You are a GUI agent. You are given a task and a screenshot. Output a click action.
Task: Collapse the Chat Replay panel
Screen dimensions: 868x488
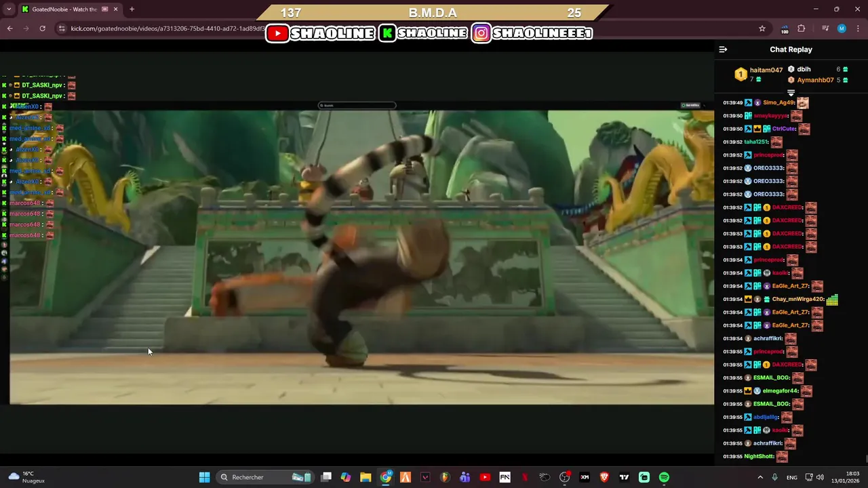tap(723, 49)
